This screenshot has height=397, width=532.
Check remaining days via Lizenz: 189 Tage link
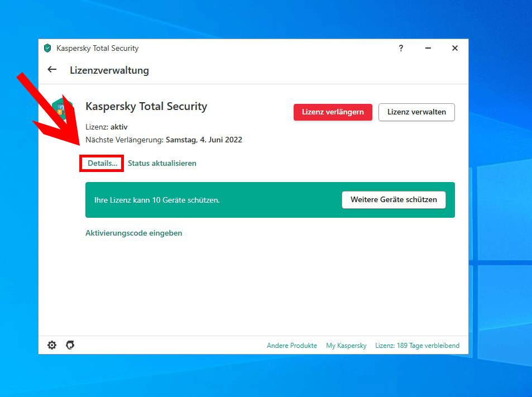coord(417,345)
